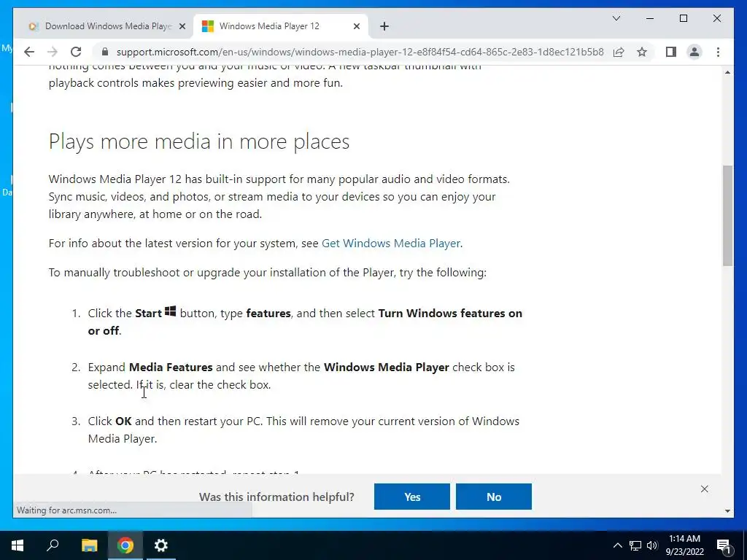This screenshot has width=747, height=560.
Task: Bookmark this page with the star
Action: (642, 52)
